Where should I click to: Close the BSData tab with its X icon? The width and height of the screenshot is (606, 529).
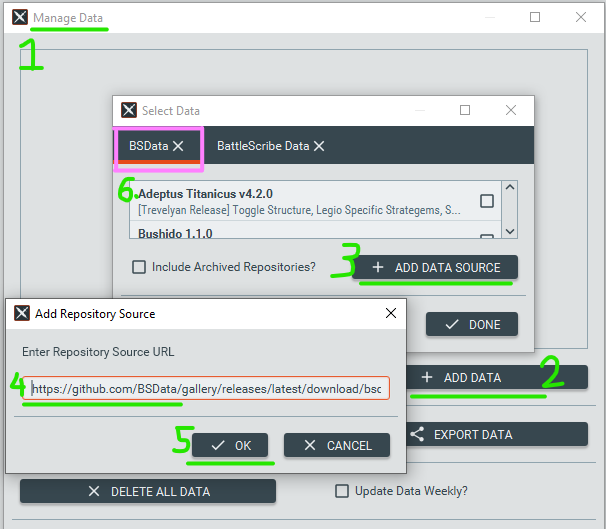tap(178, 146)
